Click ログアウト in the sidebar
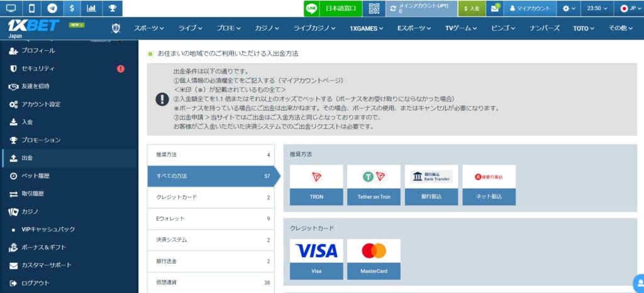 pyautogui.click(x=69, y=283)
